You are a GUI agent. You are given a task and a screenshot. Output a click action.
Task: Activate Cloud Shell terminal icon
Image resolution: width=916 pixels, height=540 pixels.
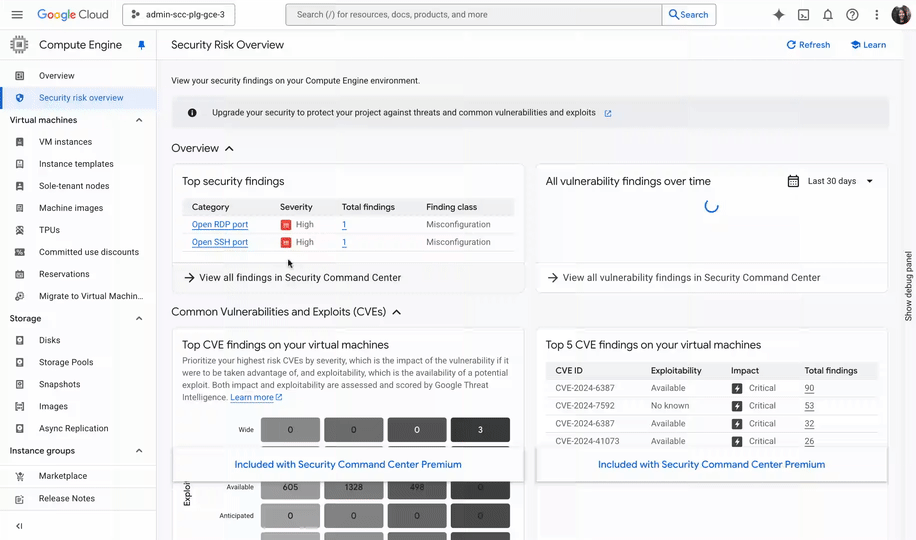[803, 15]
